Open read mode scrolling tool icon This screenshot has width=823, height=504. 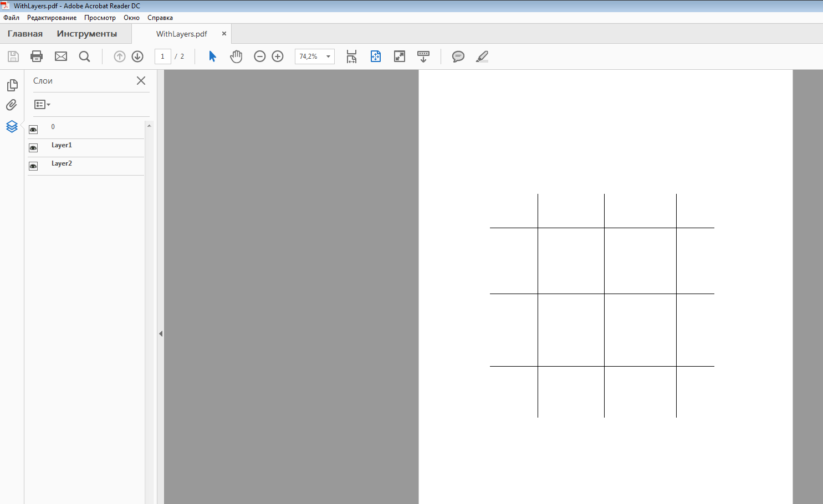tap(423, 56)
